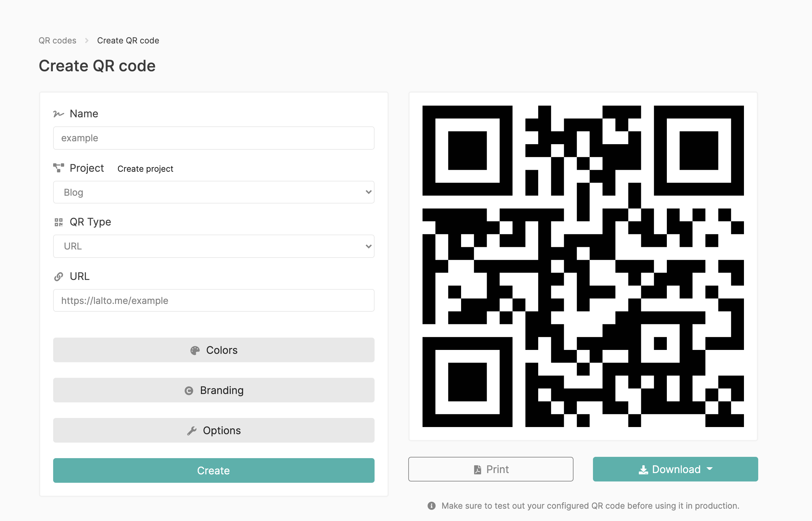812x521 pixels.
Task: Click the QR code preview image
Action: pos(583,266)
